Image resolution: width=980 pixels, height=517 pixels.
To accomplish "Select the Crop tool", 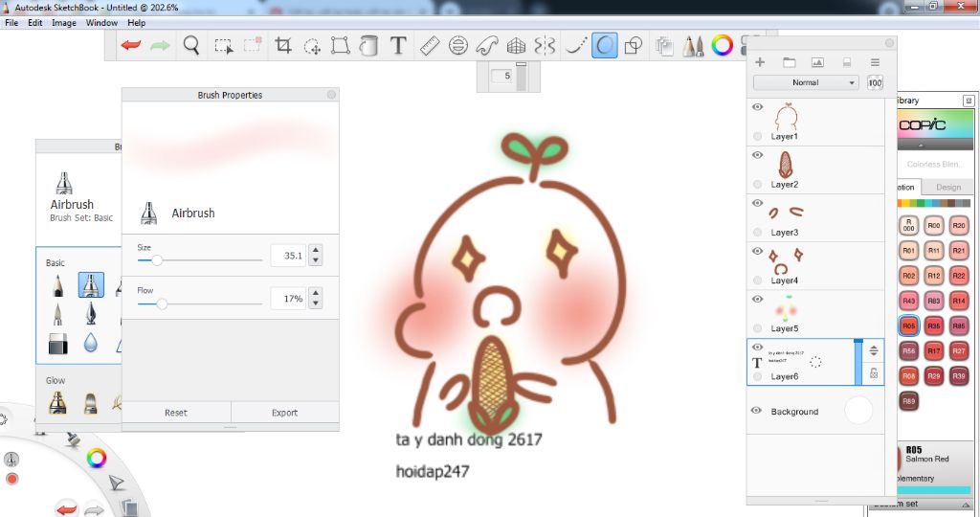I will (283, 45).
